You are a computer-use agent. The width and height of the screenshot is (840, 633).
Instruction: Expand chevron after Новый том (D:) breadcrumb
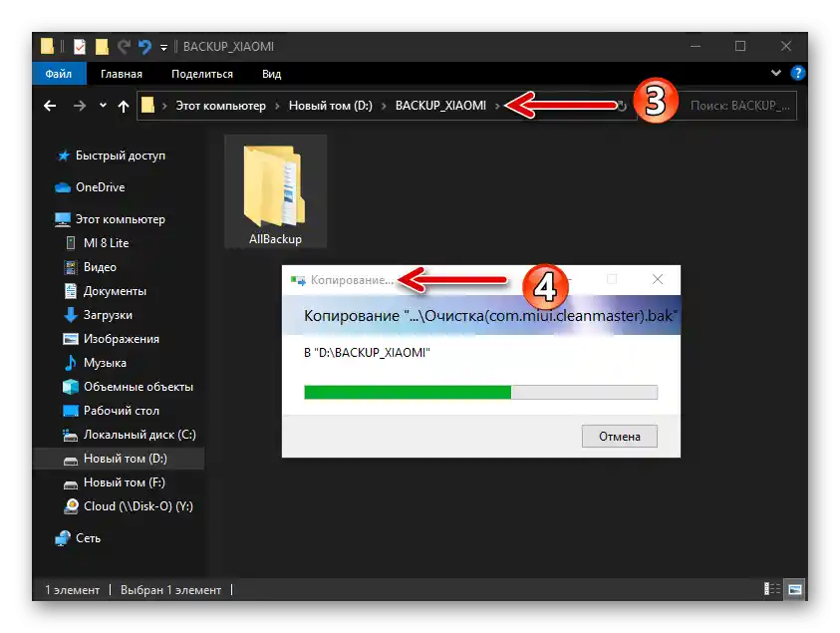(x=384, y=106)
